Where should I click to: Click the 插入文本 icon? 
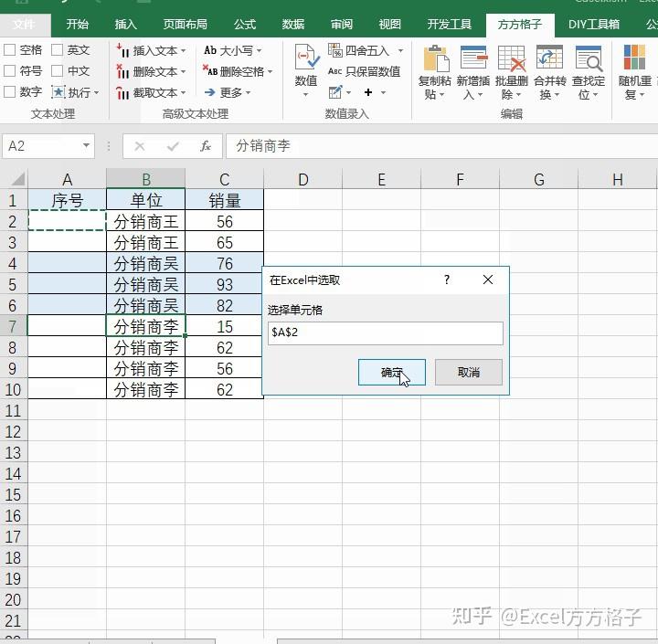pyautogui.click(x=122, y=50)
